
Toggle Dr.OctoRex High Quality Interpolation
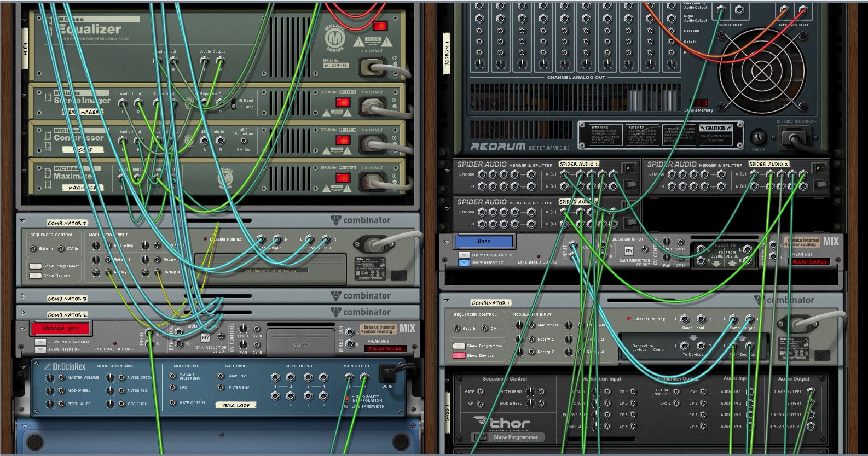pos(346,398)
